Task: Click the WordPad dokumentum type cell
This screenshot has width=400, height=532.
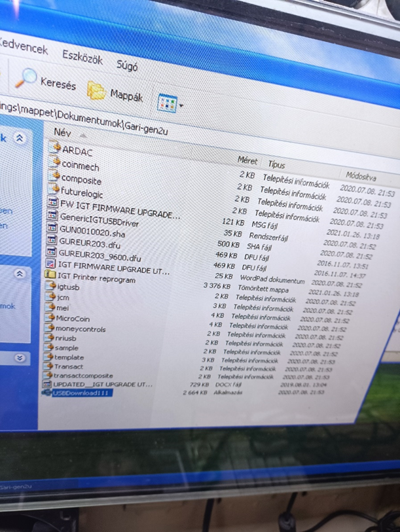Action: [x=272, y=279]
